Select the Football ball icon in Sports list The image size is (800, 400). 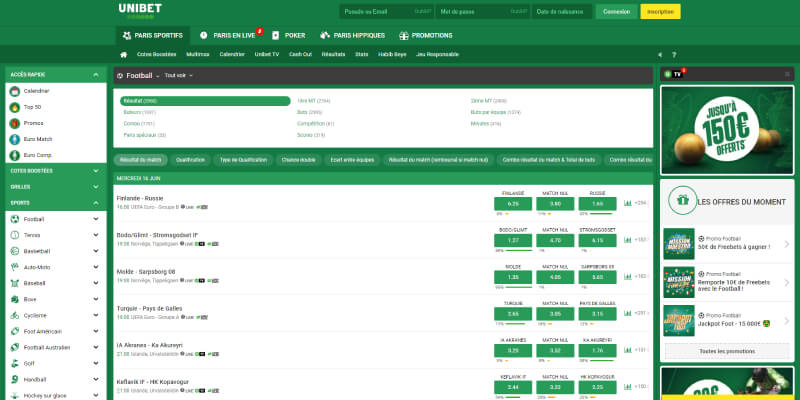point(15,219)
